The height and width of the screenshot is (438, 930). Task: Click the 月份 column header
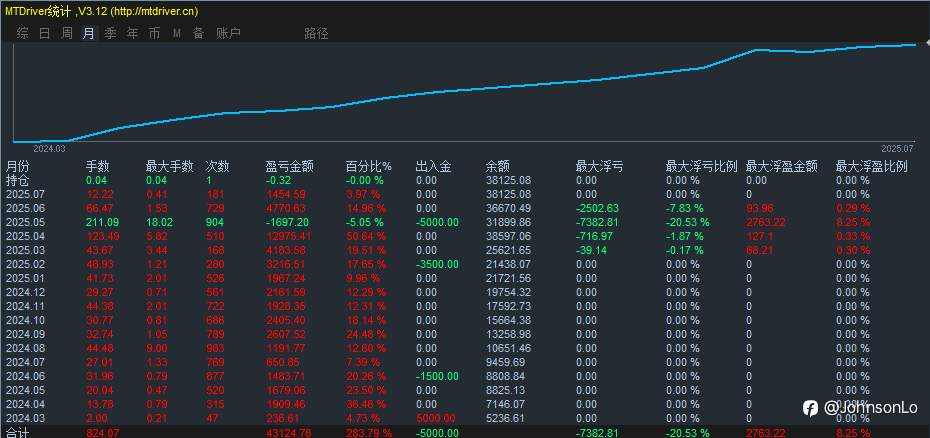click(x=17, y=167)
